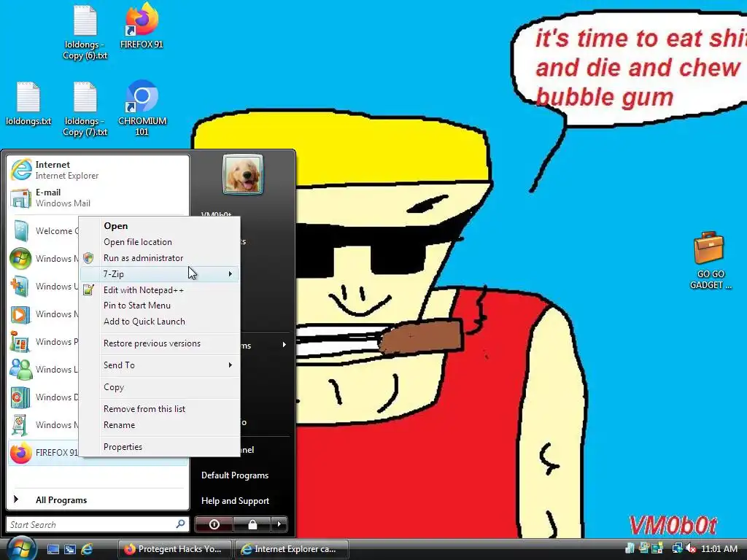Screen dimensions: 747x560
Task: Open Default Programs link
Action: pos(235,475)
